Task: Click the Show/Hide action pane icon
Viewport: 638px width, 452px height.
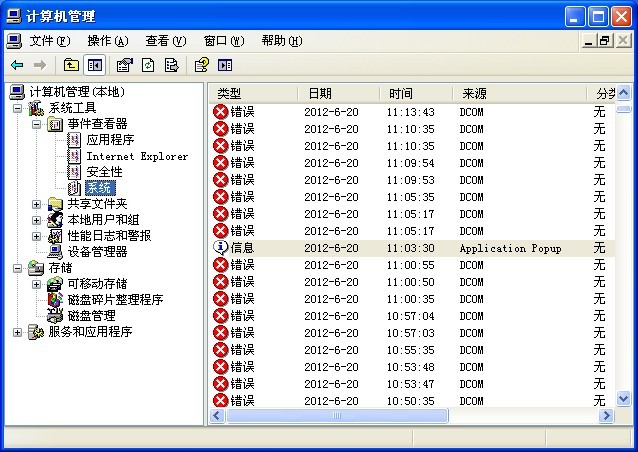Action: [x=225, y=65]
